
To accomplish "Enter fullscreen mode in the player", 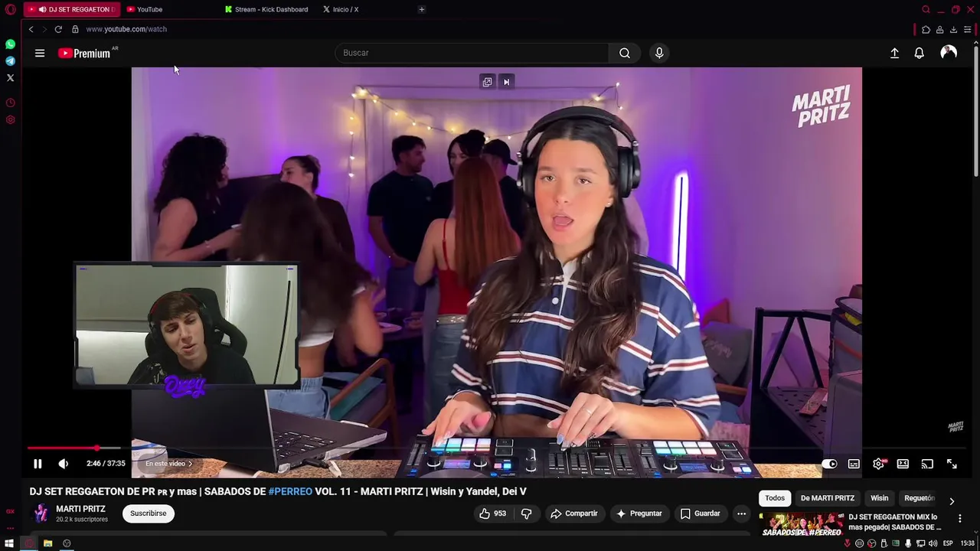I will pyautogui.click(x=952, y=464).
